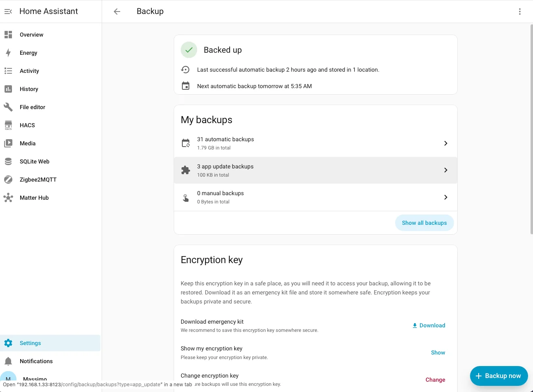Click the download arrow icon for the emergency kit
The width and height of the screenshot is (533, 392).
tap(415, 325)
